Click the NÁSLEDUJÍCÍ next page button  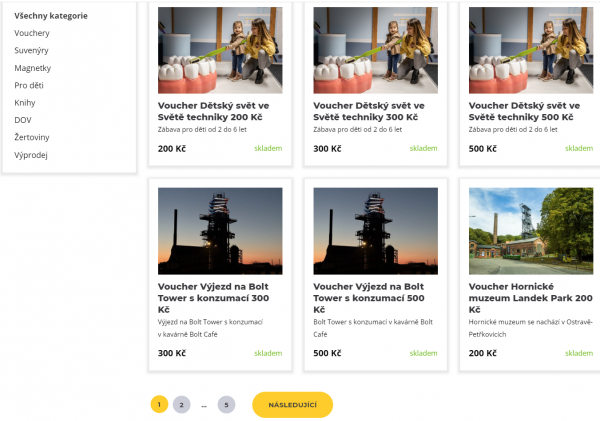(x=292, y=405)
